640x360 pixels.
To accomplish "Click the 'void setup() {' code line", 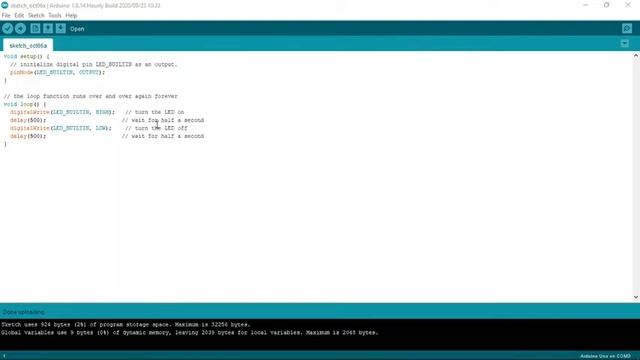I will point(27,56).
